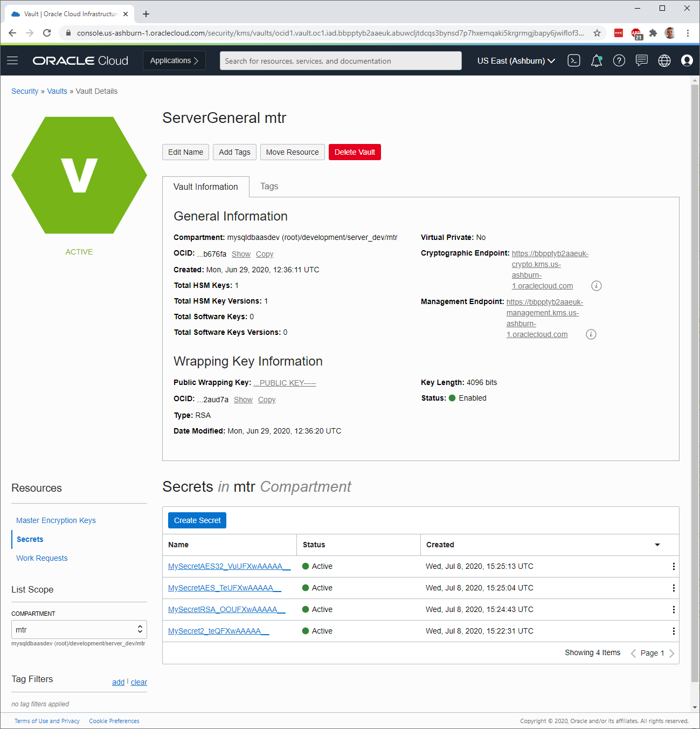This screenshot has width=700, height=729.
Task: Open the user profile avatar menu
Action: [687, 60]
